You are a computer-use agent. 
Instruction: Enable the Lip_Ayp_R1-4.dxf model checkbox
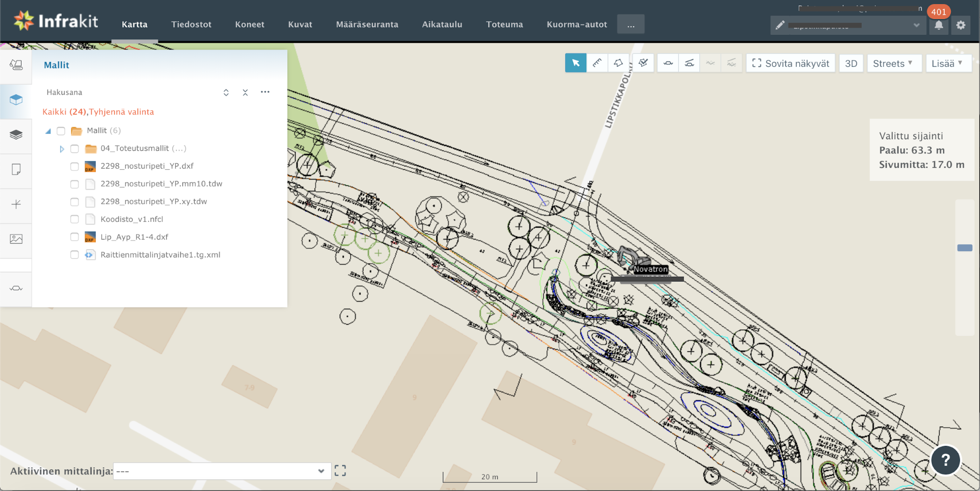pos(75,237)
